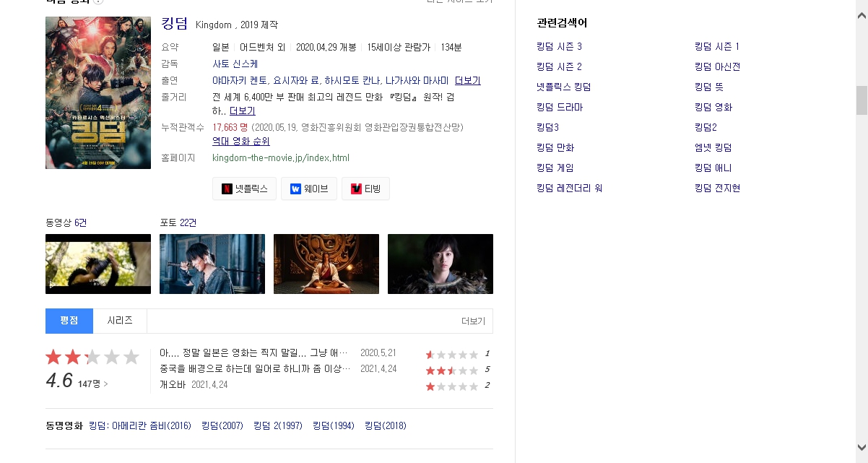Visit kingdom-the-movie.jp homepage link
This screenshot has height=463, width=868.
point(281,157)
